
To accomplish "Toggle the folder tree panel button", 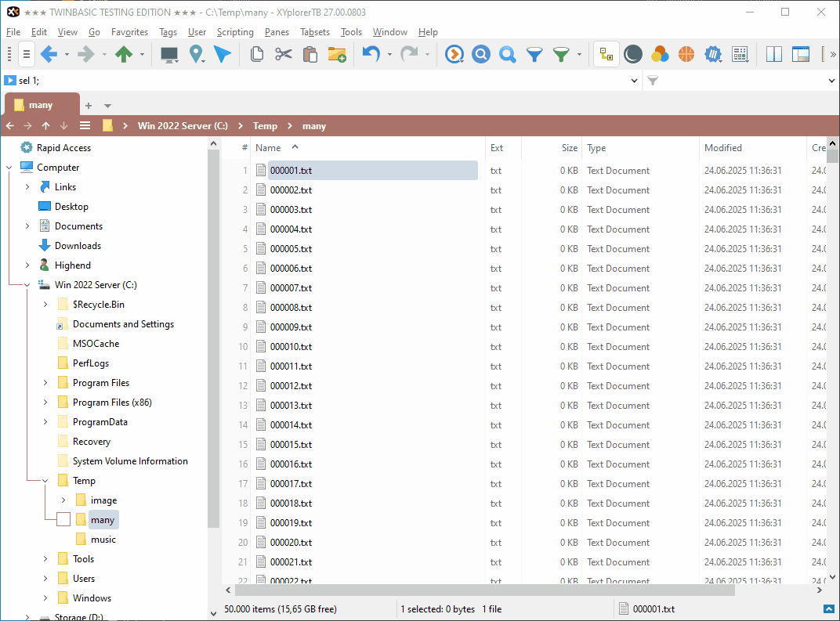I will pos(605,54).
